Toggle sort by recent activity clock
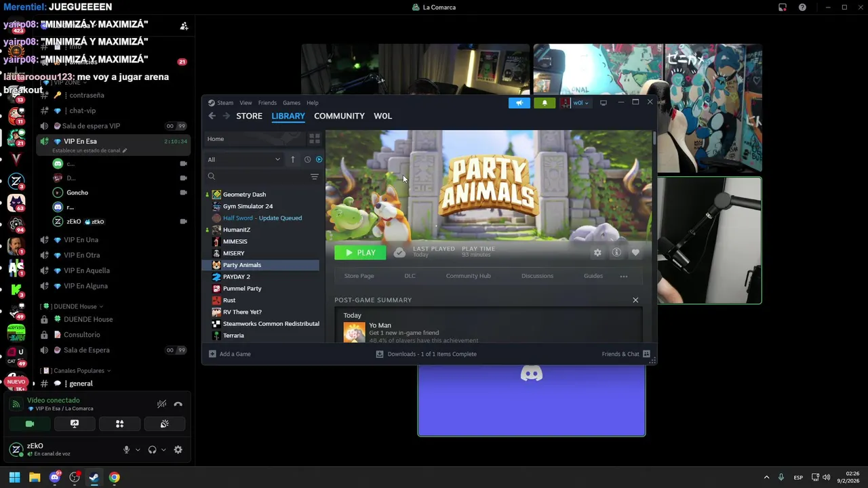868x488 pixels. point(307,159)
